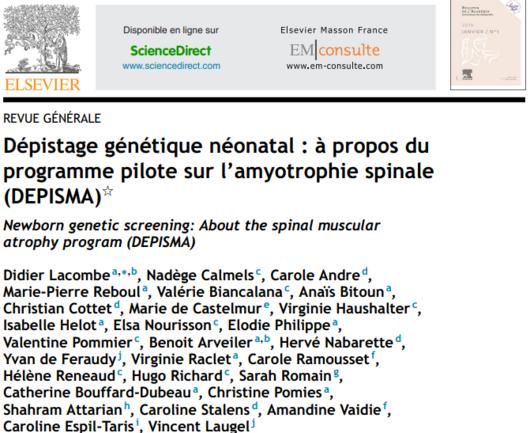
Task: Click affiliation 'b' after Benoit Arveiler
Action: (x=267, y=338)
